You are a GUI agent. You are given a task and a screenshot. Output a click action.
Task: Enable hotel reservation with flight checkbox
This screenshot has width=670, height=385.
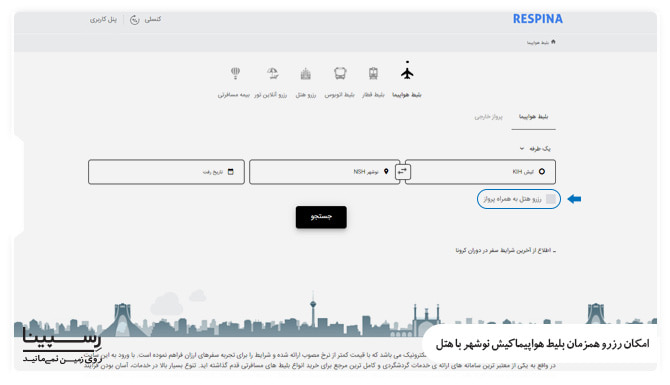(551, 199)
